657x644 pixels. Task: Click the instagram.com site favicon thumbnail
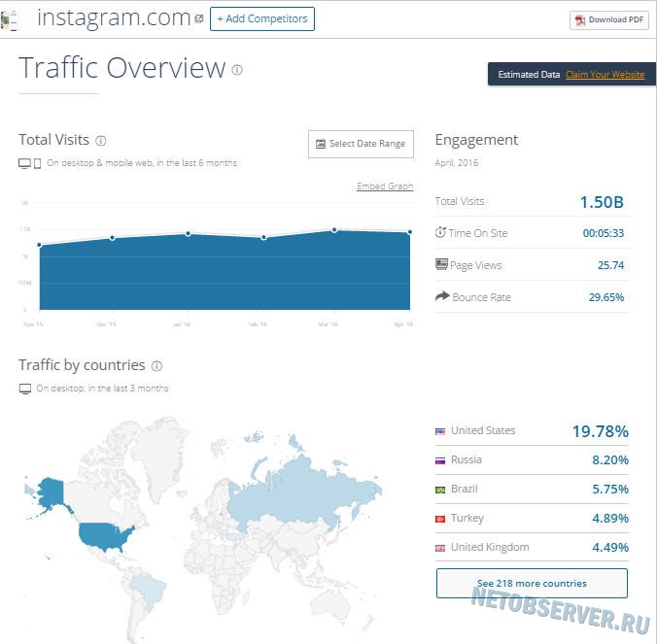tap(9, 20)
